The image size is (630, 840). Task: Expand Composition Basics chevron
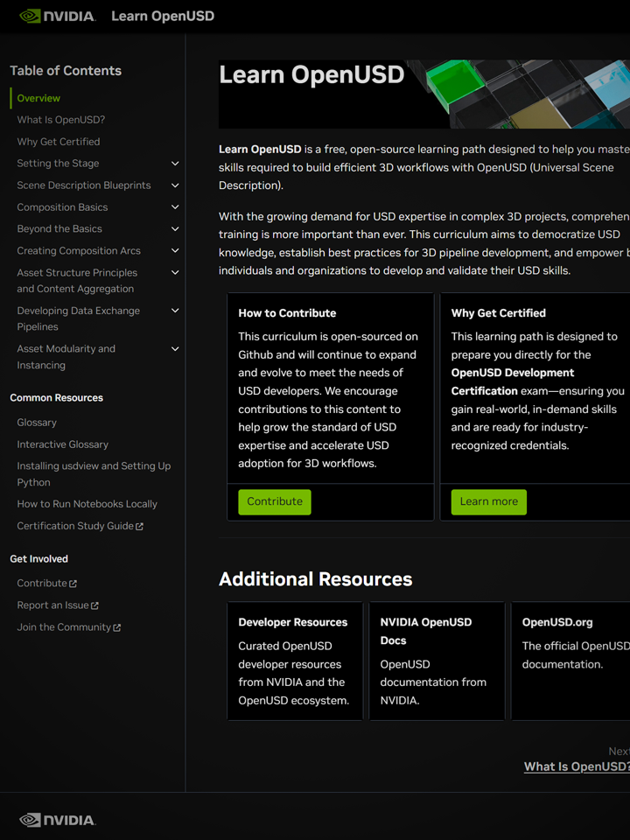click(175, 207)
